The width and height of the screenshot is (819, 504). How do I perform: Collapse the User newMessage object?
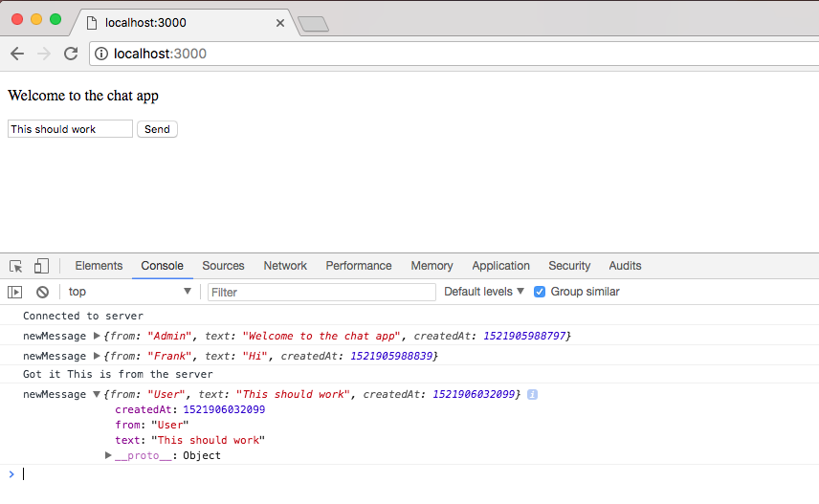click(x=96, y=395)
